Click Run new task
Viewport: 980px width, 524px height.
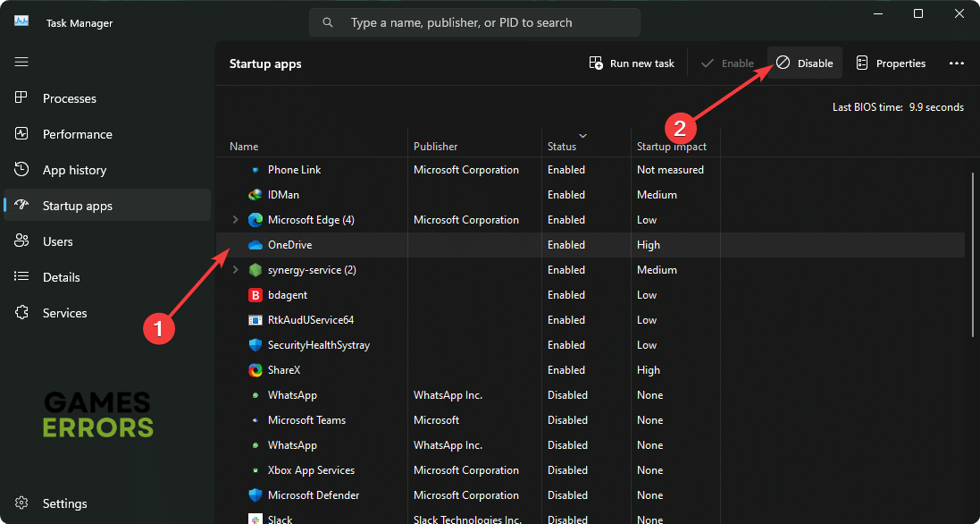pos(632,63)
